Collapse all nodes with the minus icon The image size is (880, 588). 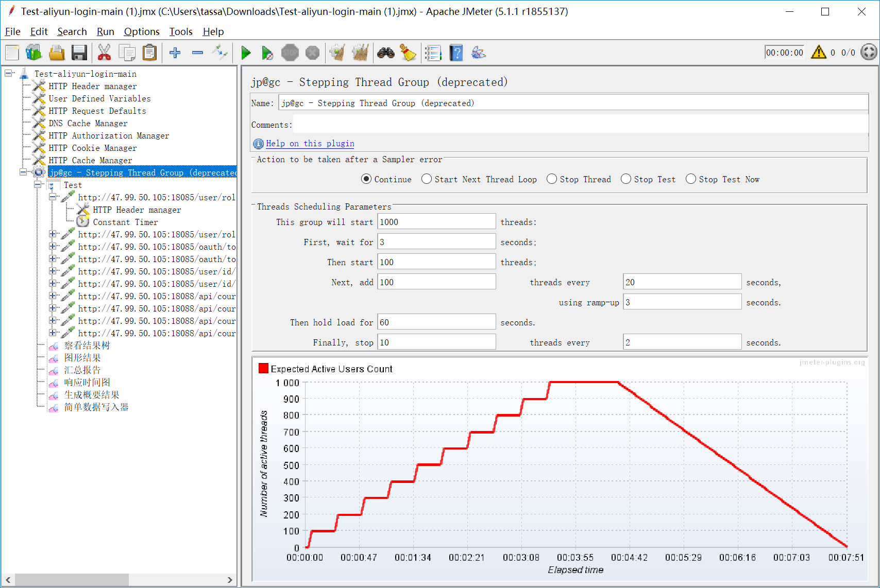coord(197,53)
